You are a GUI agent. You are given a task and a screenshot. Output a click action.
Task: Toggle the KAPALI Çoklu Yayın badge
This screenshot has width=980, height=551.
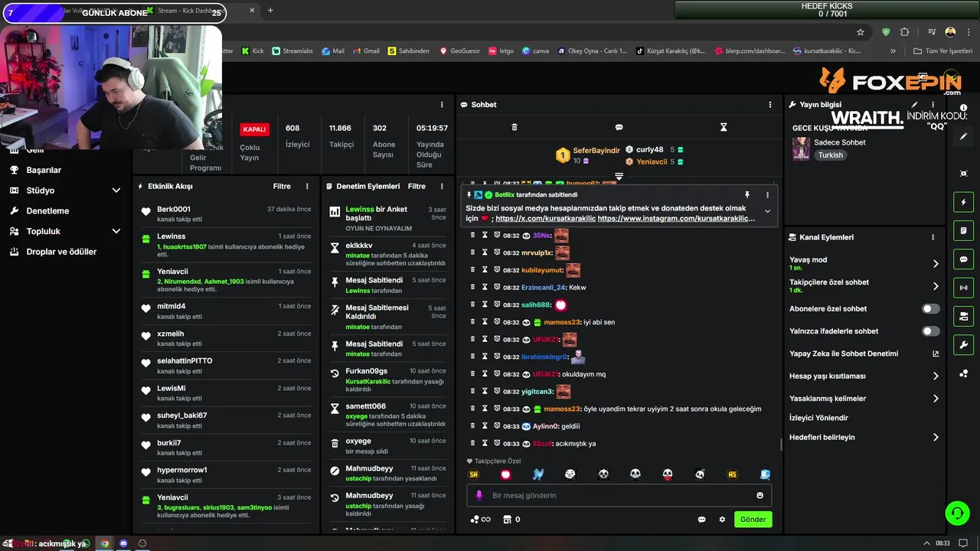click(x=254, y=129)
